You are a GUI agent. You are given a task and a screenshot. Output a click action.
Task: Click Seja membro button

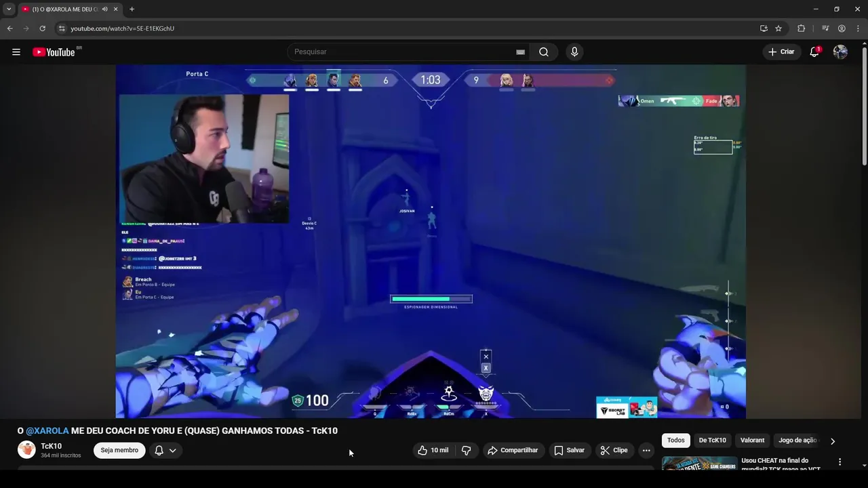(x=119, y=450)
